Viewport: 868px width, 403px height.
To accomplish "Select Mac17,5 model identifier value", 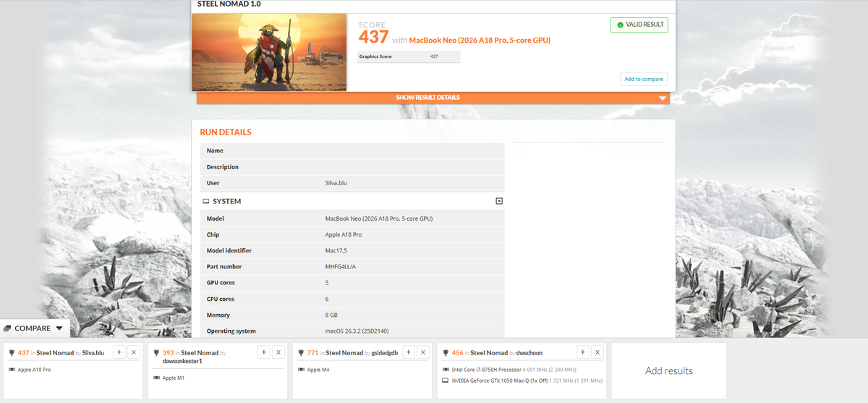I will click(336, 250).
